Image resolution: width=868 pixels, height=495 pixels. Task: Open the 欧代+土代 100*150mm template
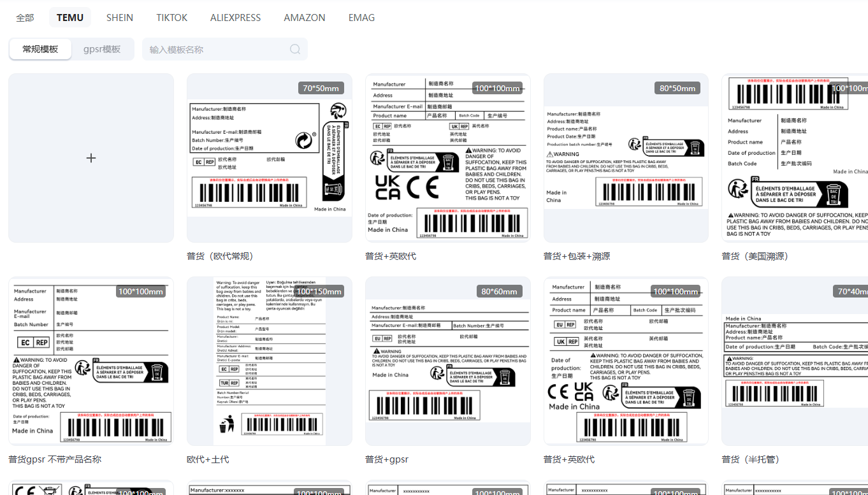click(x=269, y=361)
